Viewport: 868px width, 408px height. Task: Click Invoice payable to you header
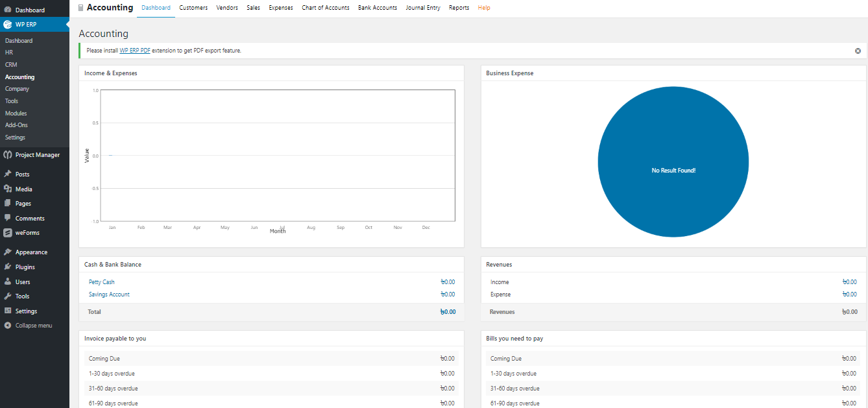point(271,339)
